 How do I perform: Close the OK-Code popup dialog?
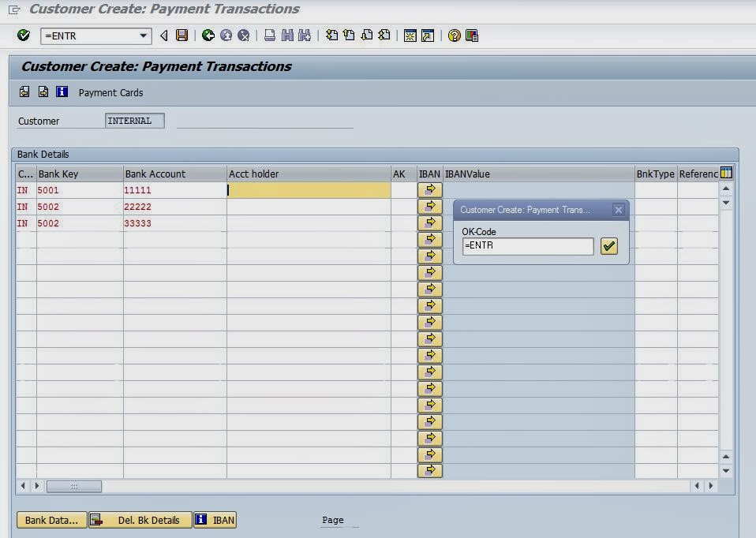tap(619, 210)
